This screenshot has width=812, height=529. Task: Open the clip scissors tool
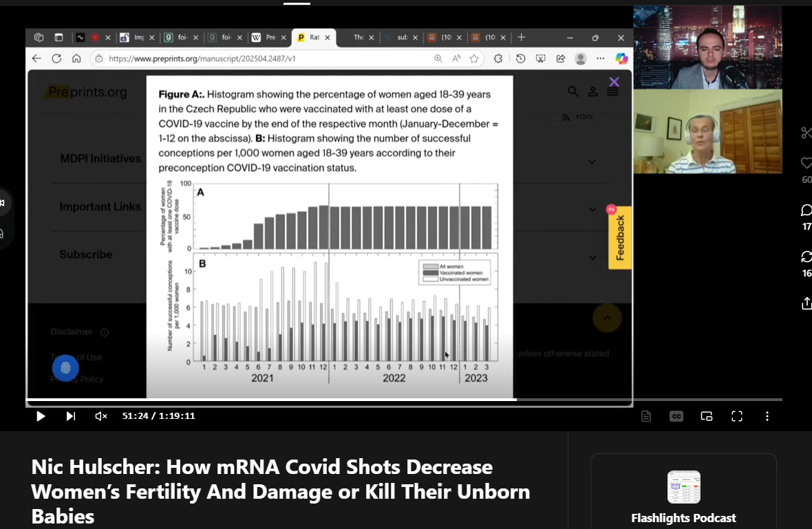click(806, 133)
